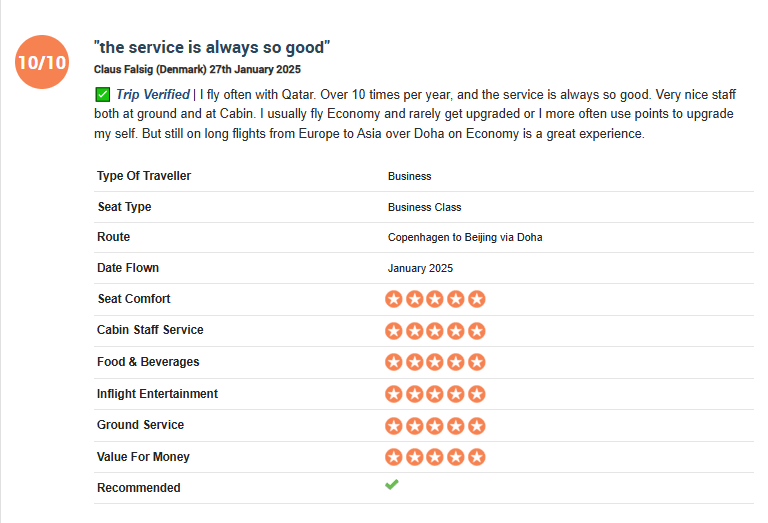
Task: Click the 10/10 rating badge
Action: click(x=42, y=62)
